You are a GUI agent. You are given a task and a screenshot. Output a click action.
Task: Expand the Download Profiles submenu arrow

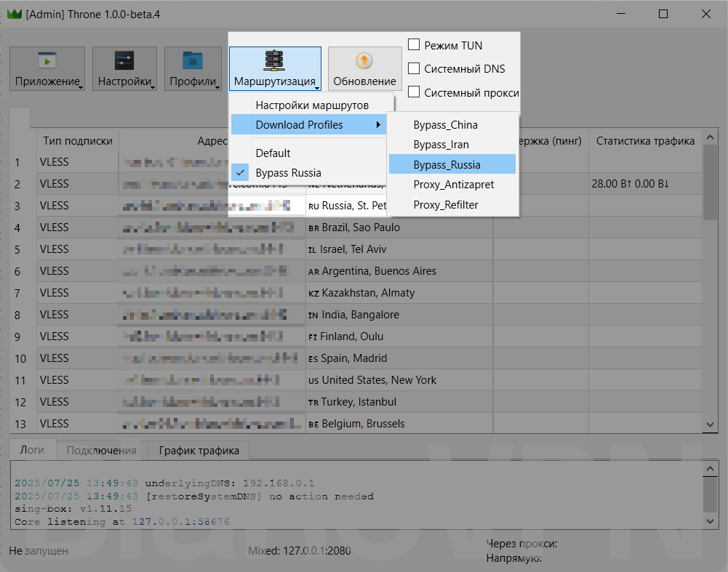[x=377, y=125]
